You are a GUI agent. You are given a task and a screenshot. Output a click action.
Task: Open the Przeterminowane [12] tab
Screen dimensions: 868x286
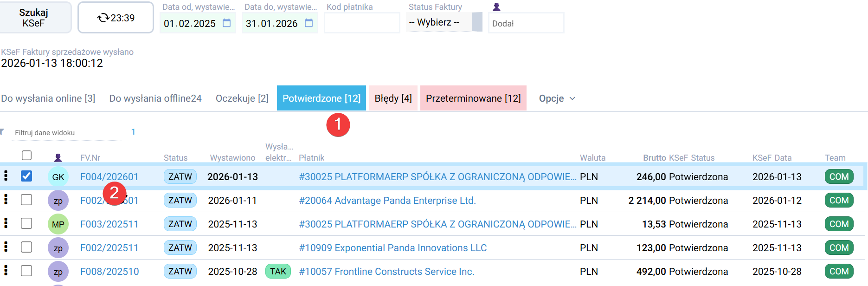click(x=473, y=98)
